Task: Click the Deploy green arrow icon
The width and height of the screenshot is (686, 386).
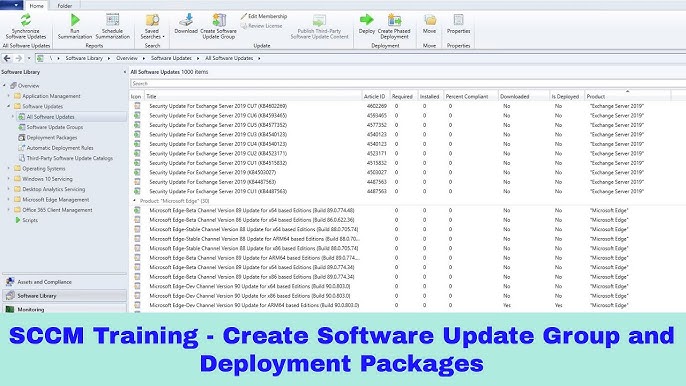Action: (x=367, y=20)
